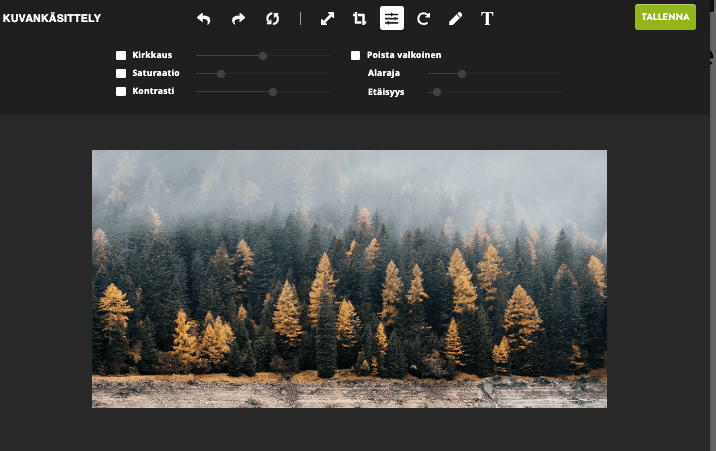Tick the Kontrasti checkbox
This screenshot has height=451, width=716.
coord(121,92)
